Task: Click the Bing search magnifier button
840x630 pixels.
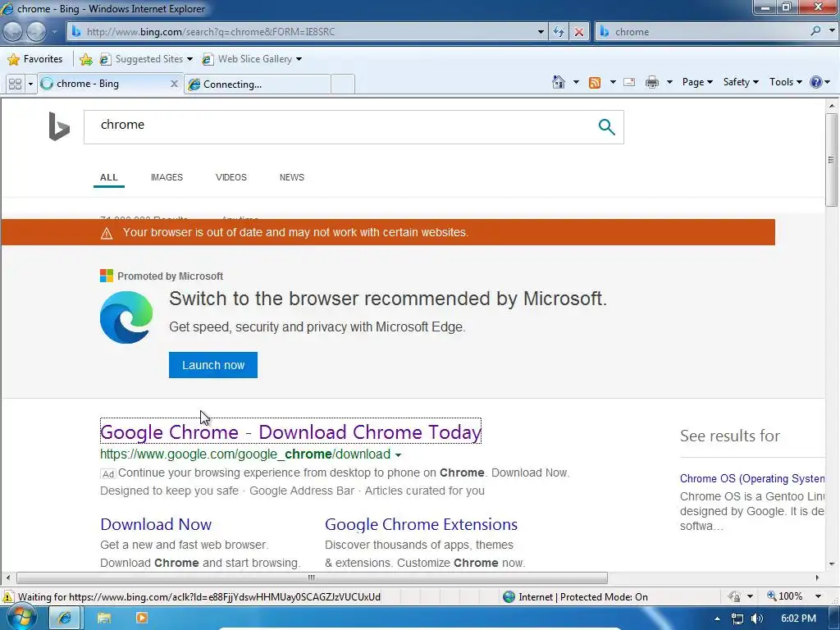Action: coord(606,127)
